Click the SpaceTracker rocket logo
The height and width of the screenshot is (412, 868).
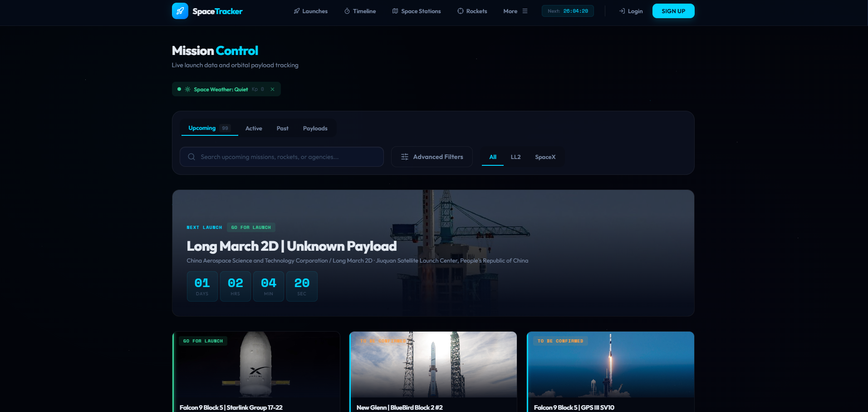click(x=180, y=10)
